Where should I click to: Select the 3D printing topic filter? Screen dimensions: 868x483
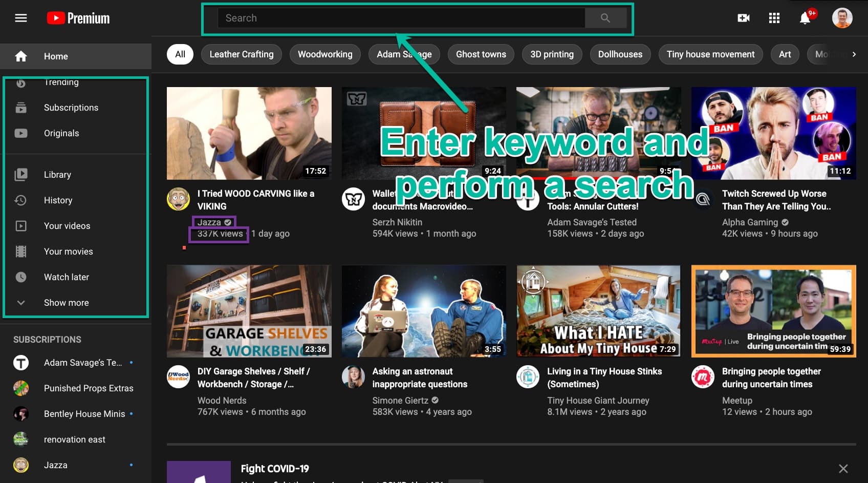click(552, 54)
